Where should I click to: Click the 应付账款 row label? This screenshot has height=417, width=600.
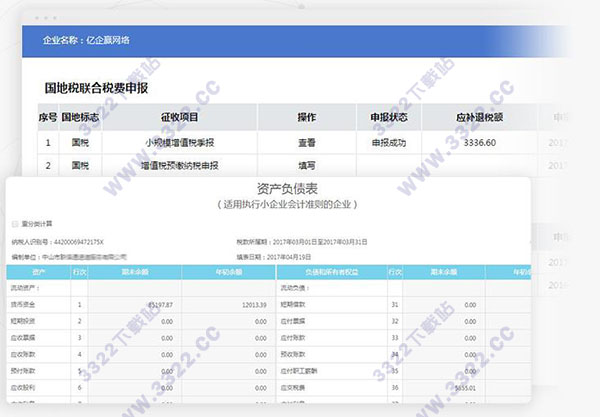pos(293,338)
